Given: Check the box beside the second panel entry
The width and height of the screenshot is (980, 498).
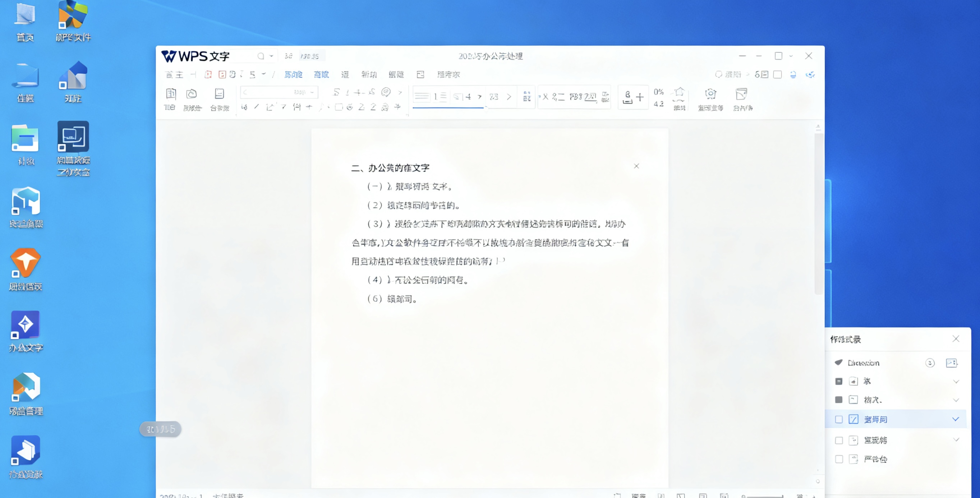Looking at the screenshot, I should [839, 400].
